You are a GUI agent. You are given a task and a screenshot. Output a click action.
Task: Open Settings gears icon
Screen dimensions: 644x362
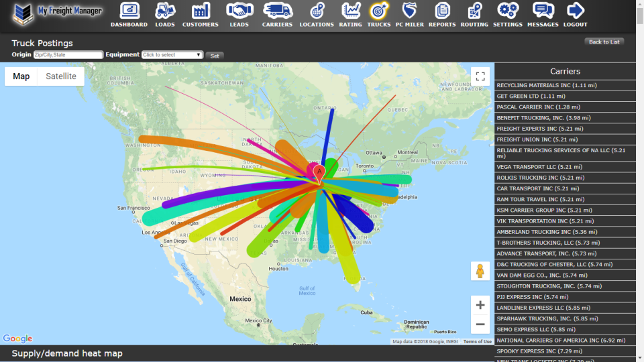(508, 11)
